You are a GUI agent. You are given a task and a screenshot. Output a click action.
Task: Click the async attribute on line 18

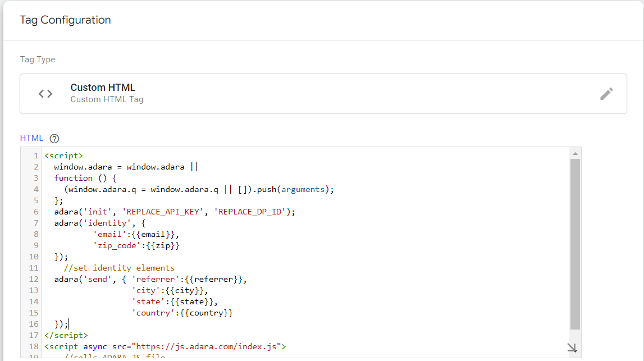coord(95,346)
